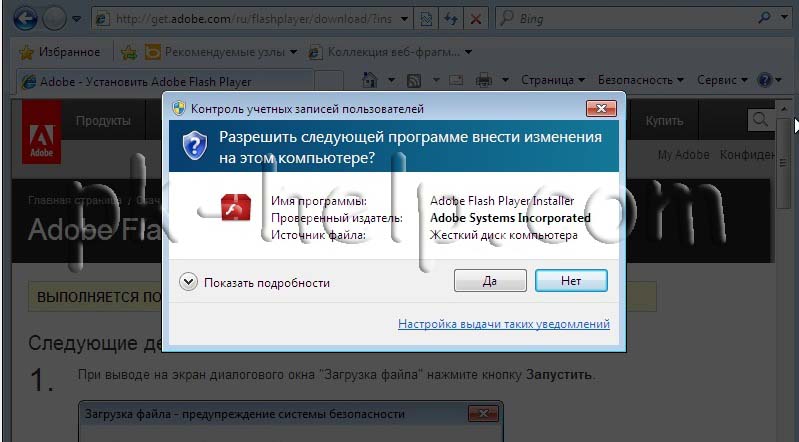This screenshot has height=442, width=799.
Task: Click the Adobe Flash Player installer icon
Action: coord(236,207)
